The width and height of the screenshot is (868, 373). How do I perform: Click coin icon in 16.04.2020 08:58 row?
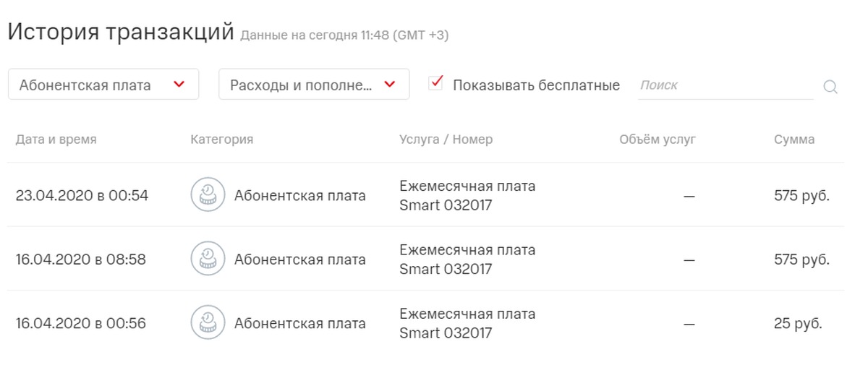208,259
